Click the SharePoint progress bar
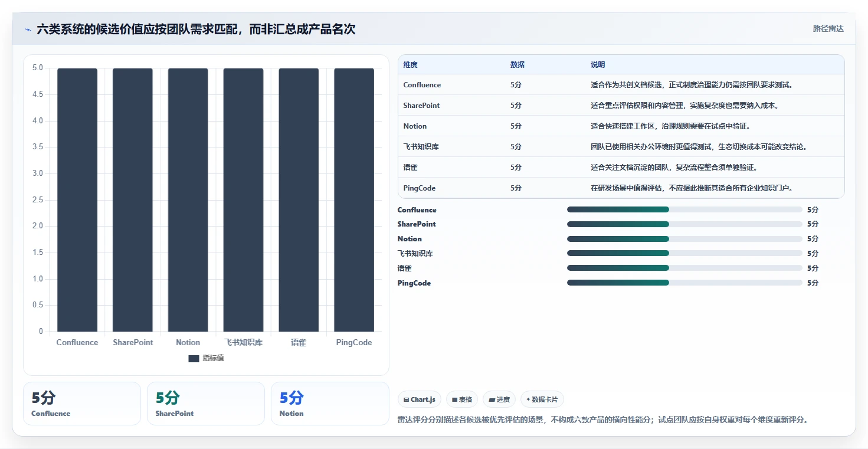868x449 pixels. click(684, 224)
